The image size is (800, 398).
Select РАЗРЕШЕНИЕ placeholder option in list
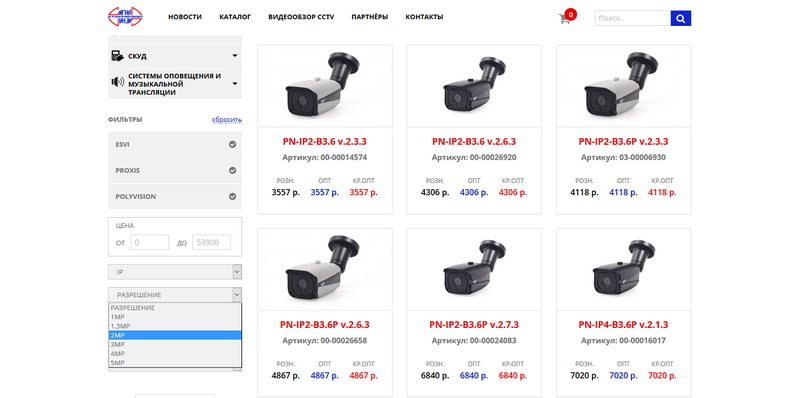click(x=175, y=308)
